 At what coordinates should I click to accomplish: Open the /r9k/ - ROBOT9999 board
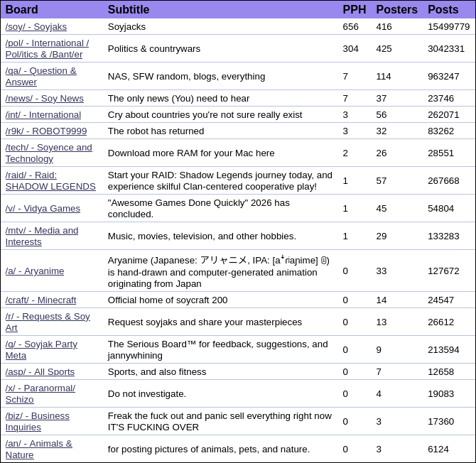coord(46,131)
